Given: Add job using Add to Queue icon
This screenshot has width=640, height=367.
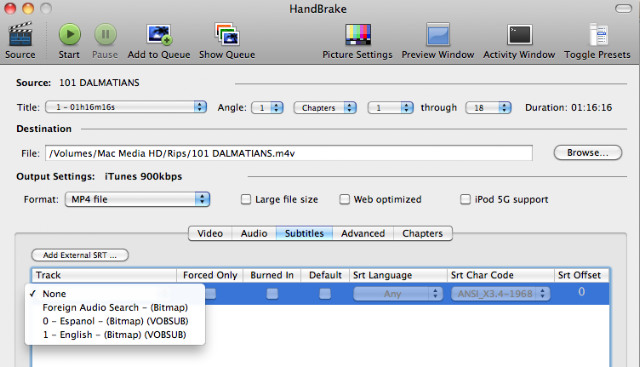Looking at the screenshot, I should [159, 34].
